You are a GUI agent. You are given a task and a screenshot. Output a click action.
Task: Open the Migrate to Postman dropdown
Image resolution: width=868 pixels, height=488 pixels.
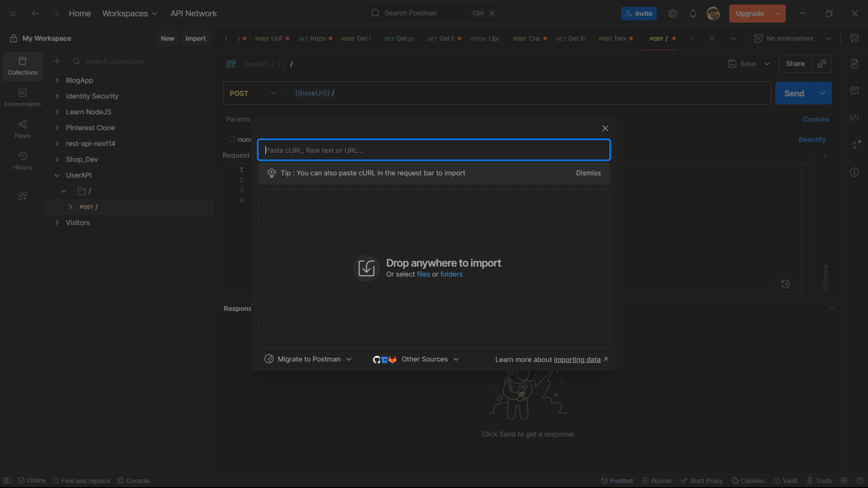(308, 359)
